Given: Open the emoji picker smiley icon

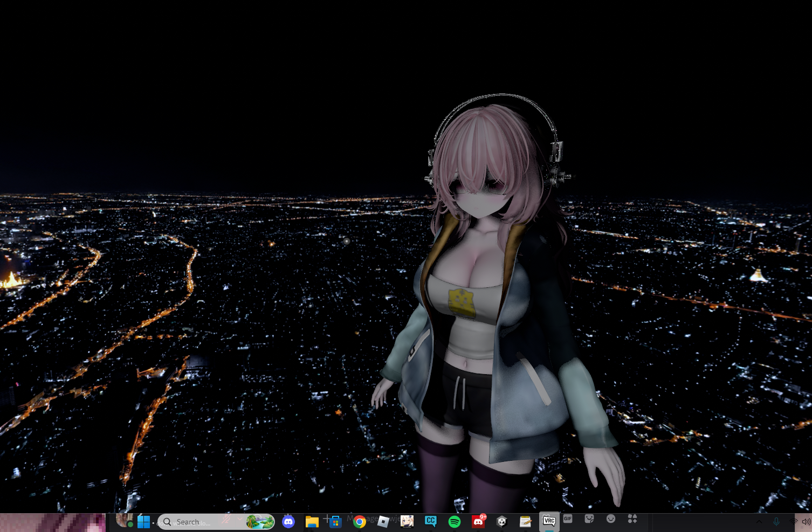Looking at the screenshot, I should coord(611,519).
